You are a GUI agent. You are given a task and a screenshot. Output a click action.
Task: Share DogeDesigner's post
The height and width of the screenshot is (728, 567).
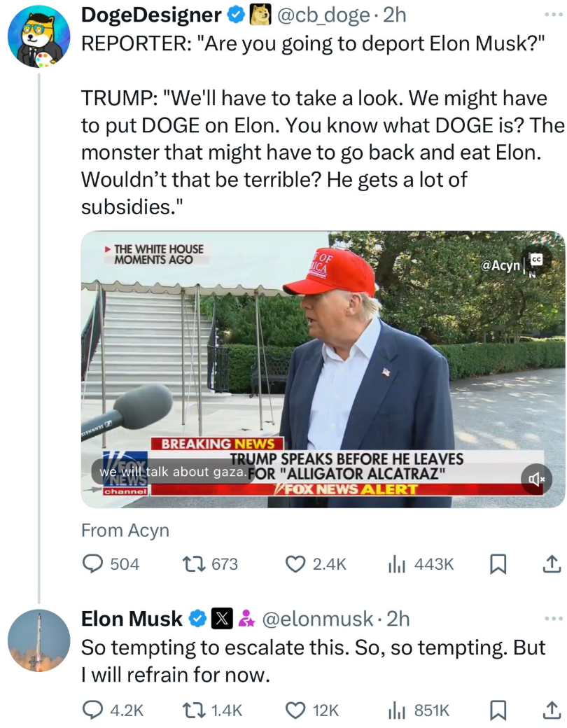pyautogui.click(x=552, y=563)
